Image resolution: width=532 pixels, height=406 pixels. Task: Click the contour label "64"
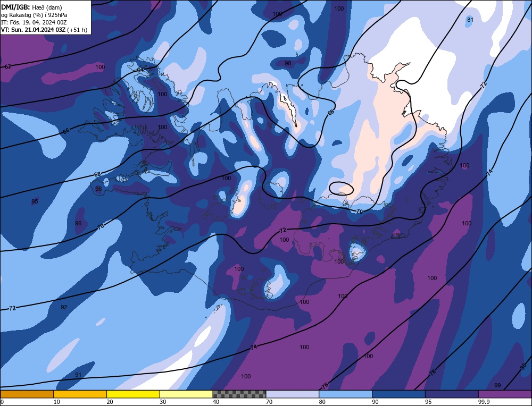(140, 70)
